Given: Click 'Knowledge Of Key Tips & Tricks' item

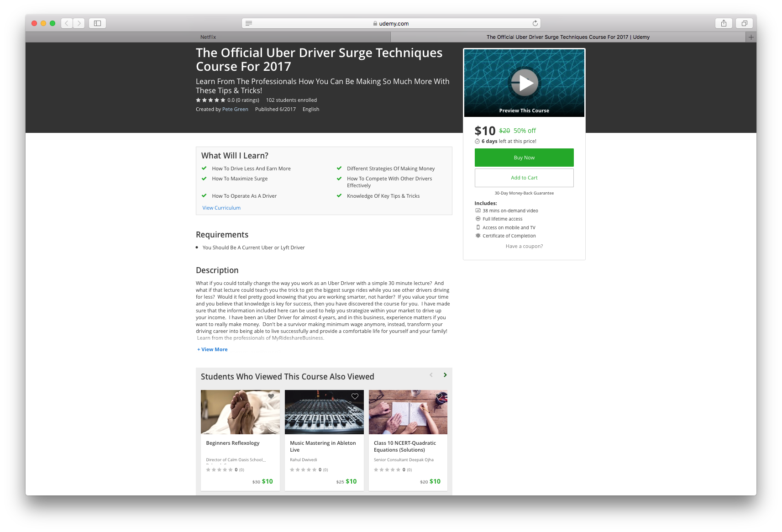Looking at the screenshot, I should point(383,196).
